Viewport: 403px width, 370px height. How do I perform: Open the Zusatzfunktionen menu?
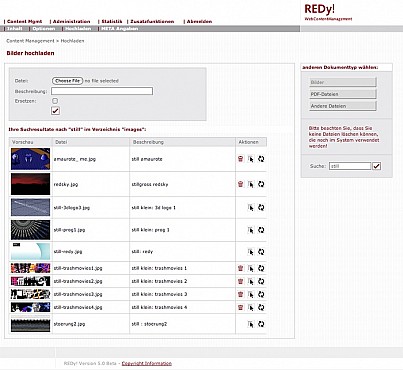[x=152, y=21]
